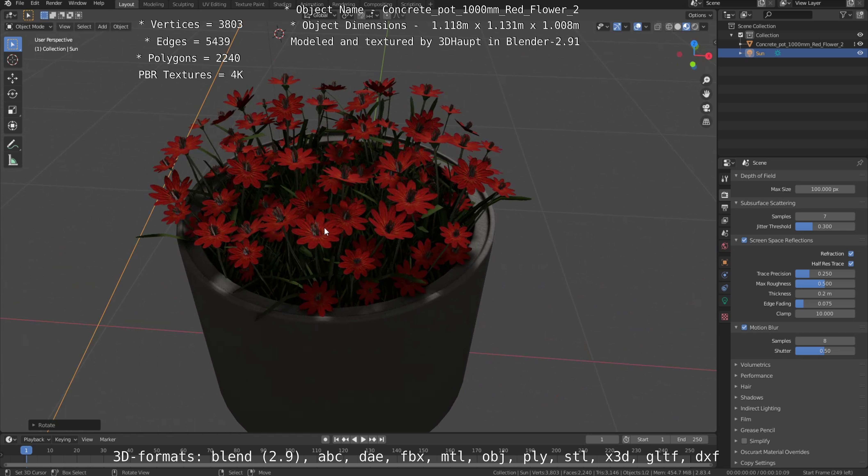Screen dimensions: 868x476
Task: Select solid viewport shading
Action: pyautogui.click(x=678, y=27)
